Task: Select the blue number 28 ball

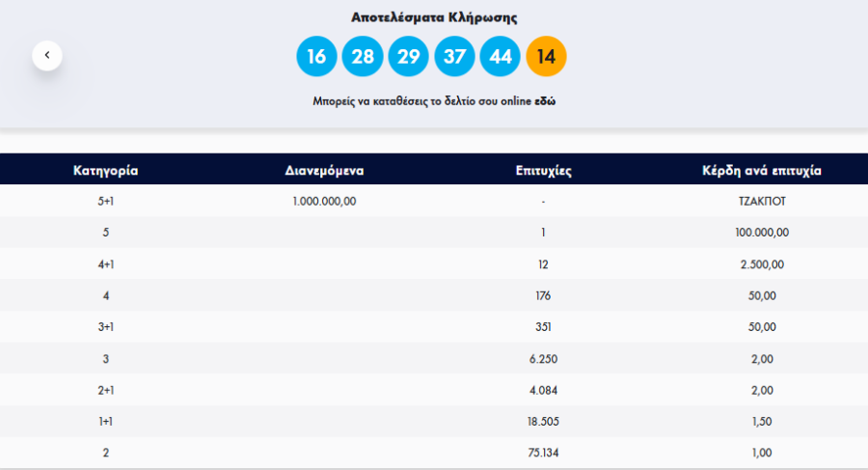Action: click(363, 56)
